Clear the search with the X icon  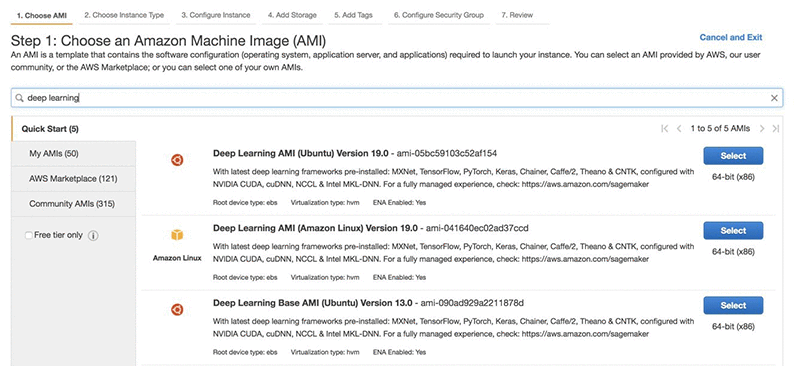(x=774, y=98)
